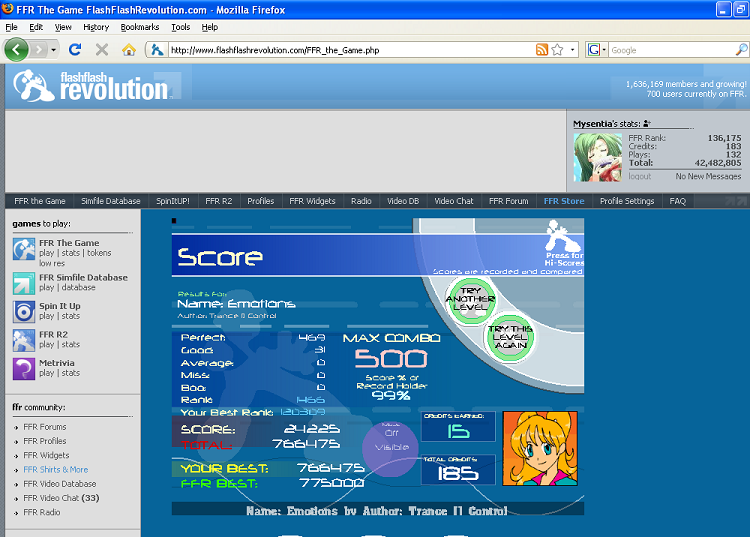
Task: Switch to the Video Chat nav tab
Action: (453, 201)
